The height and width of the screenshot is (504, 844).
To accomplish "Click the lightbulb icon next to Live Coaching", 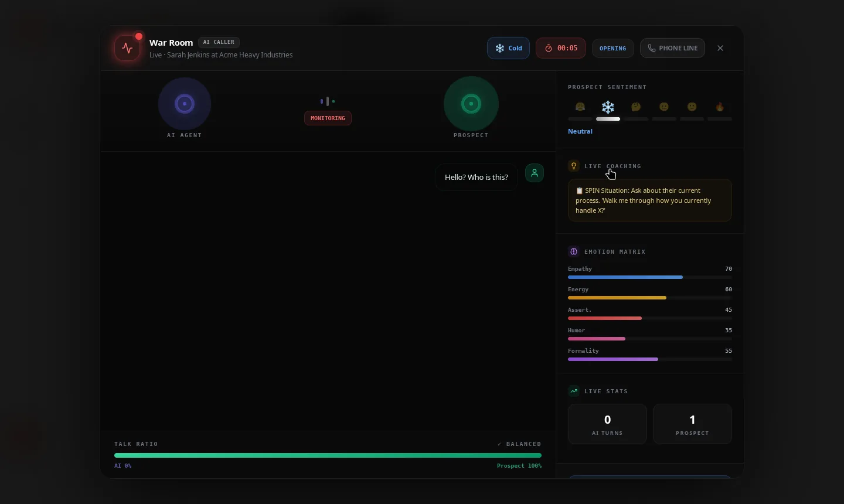I will pyautogui.click(x=574, y=166).
